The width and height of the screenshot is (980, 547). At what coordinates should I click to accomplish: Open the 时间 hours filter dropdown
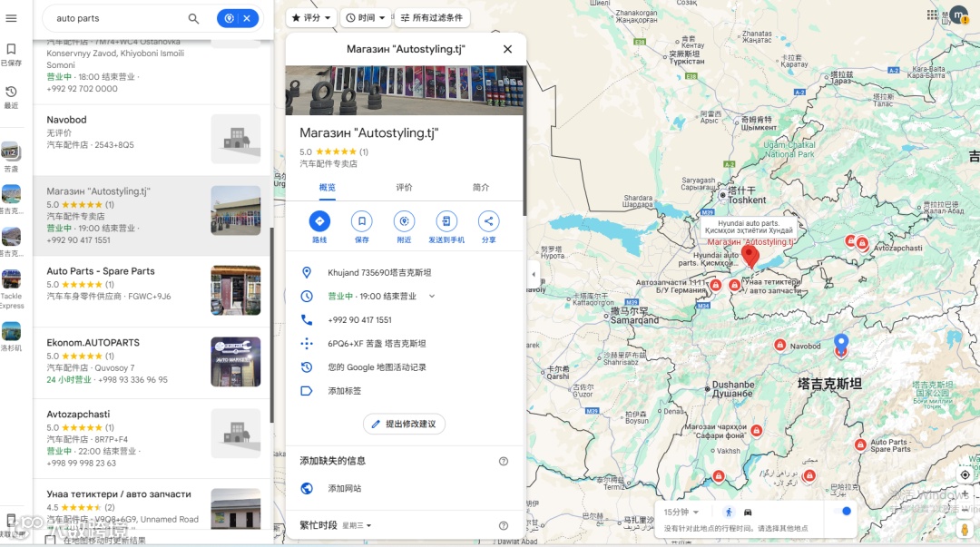366,17
